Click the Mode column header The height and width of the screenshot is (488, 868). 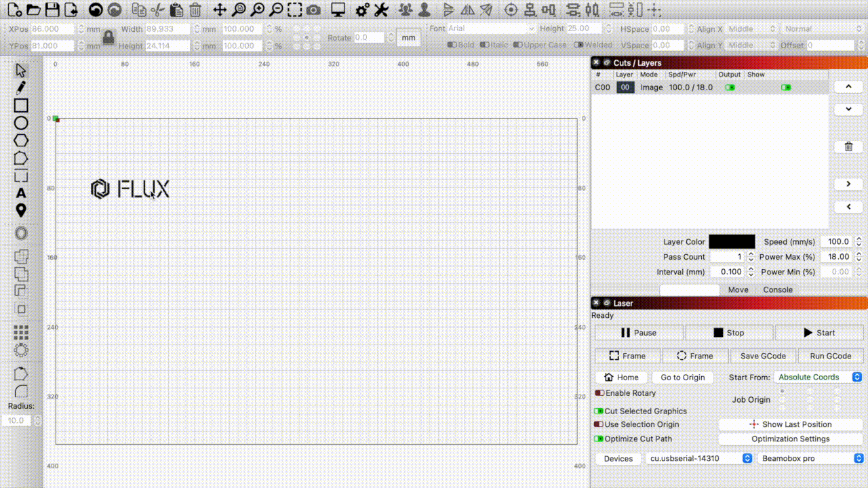coord(649,75)
